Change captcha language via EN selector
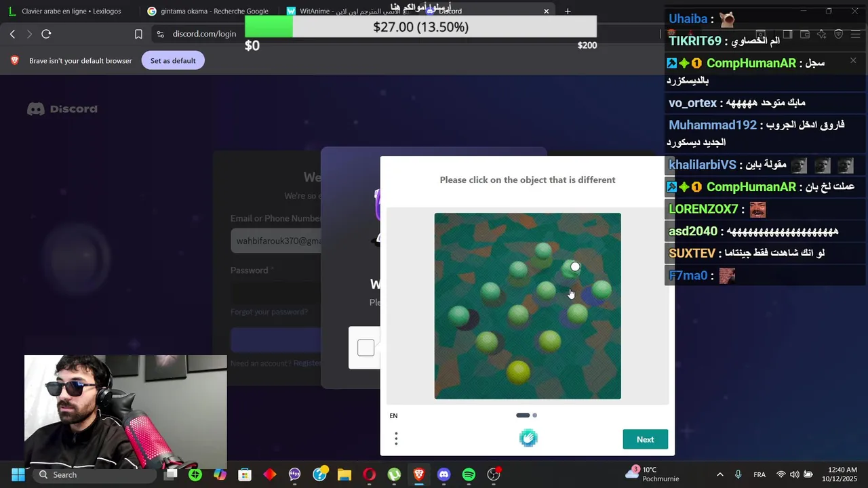This screenshot has height=488, width=868. coord(393,415)
